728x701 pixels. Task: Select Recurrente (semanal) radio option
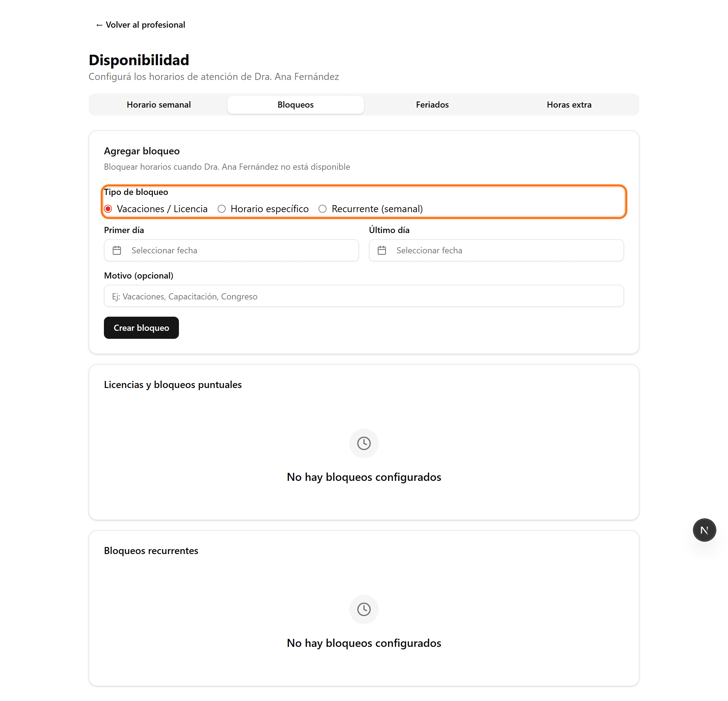coord(322,209)
